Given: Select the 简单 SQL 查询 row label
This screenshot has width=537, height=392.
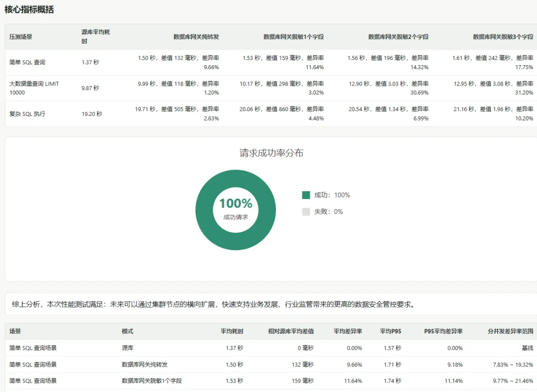Looking at the screenshot, I should 27,62.
